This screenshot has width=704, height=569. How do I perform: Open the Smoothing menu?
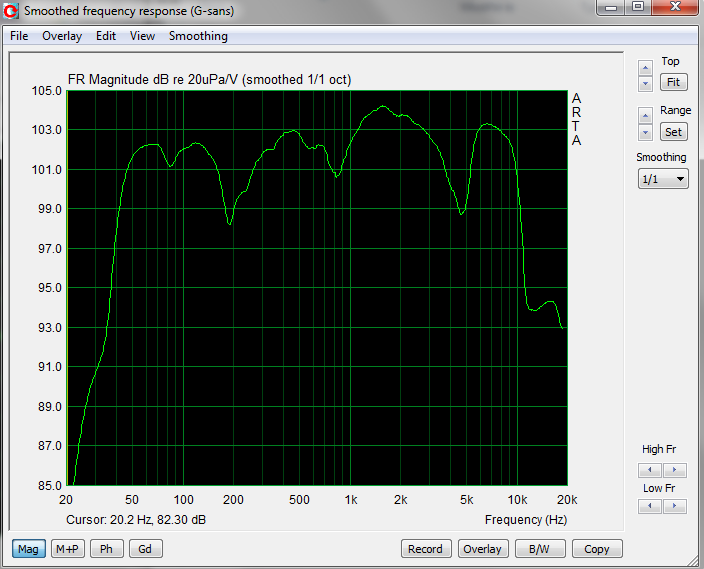tap(198, 36)
